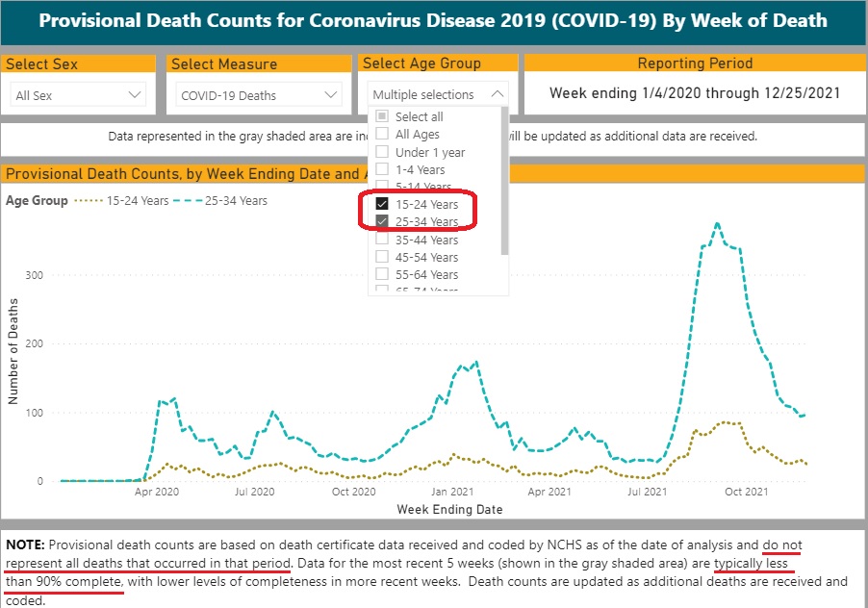Uncheck the 25-34 Years checkbox
The height and width of the screenshot is (608, 868).
pyautogui.click(x=382, y=221)
